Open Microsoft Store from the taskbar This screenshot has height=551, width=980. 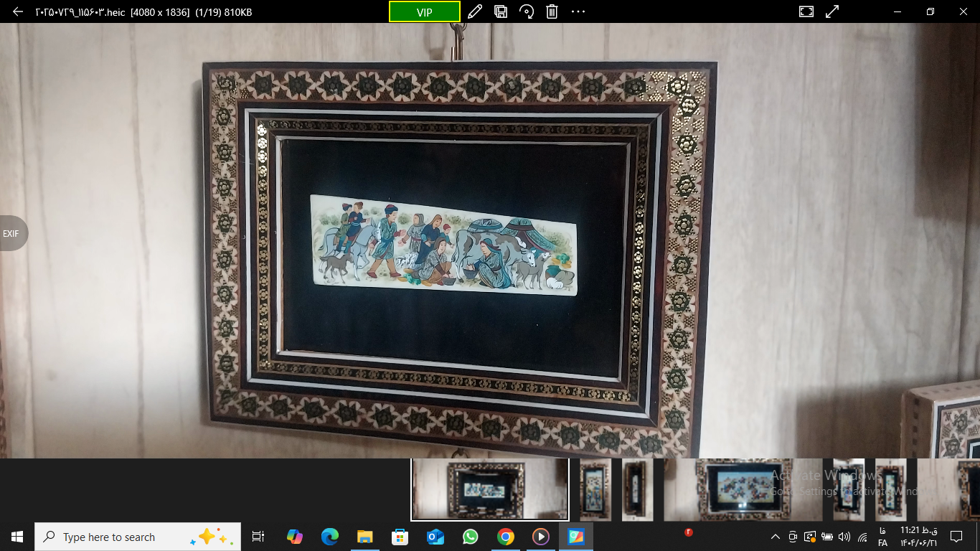[400, 537]
